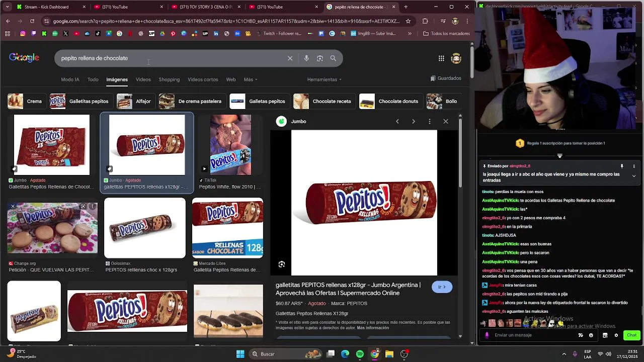
Task: Show previous image in the viewer
Action: coord(397,121)
